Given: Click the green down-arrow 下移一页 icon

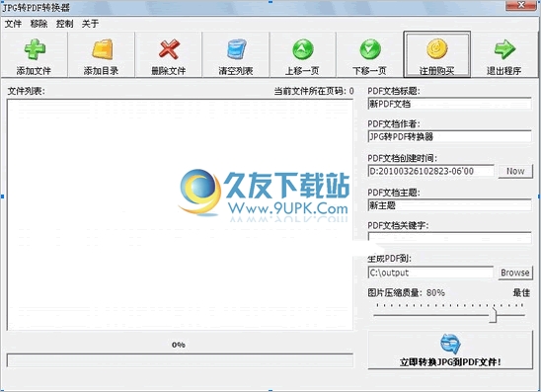Looking at the screenshot, I should point(370,49).
